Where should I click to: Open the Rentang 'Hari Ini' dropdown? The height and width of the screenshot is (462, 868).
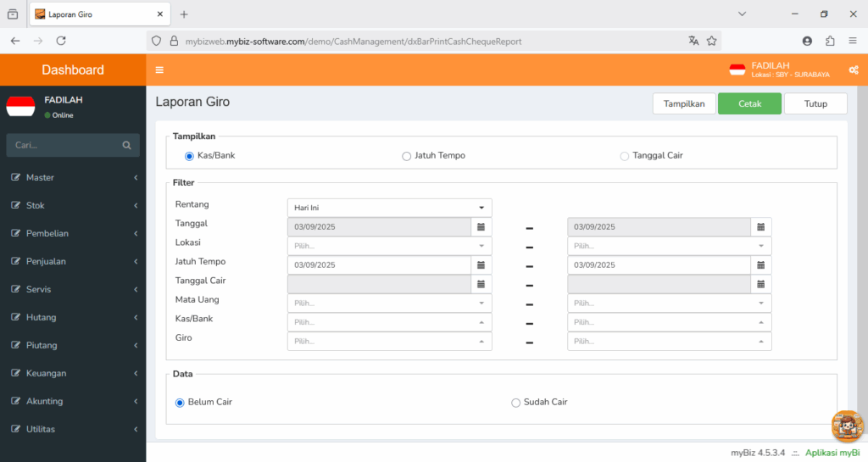[390, 208]
